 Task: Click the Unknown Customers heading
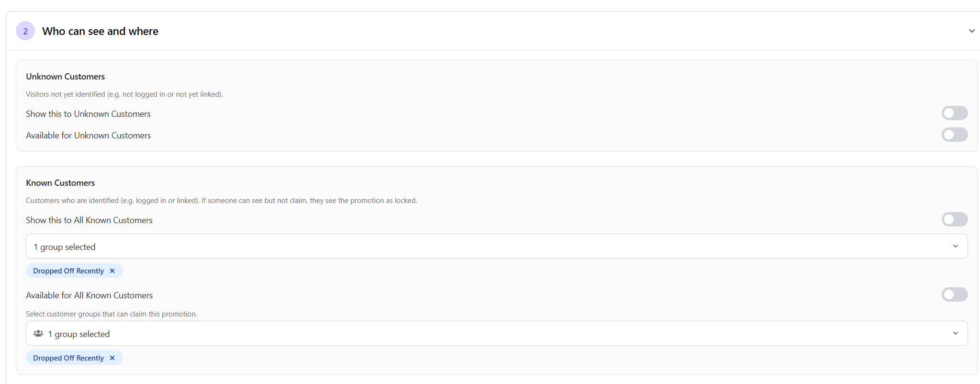65,77
